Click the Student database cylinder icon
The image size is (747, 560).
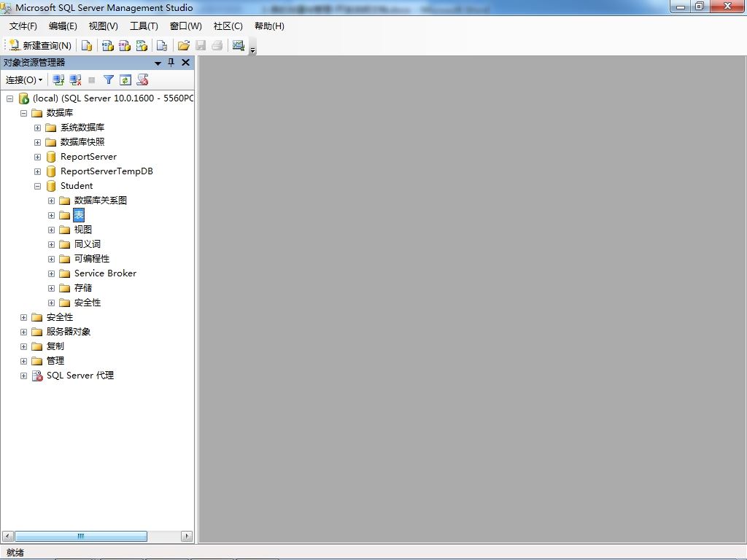(x=51, y=186)
